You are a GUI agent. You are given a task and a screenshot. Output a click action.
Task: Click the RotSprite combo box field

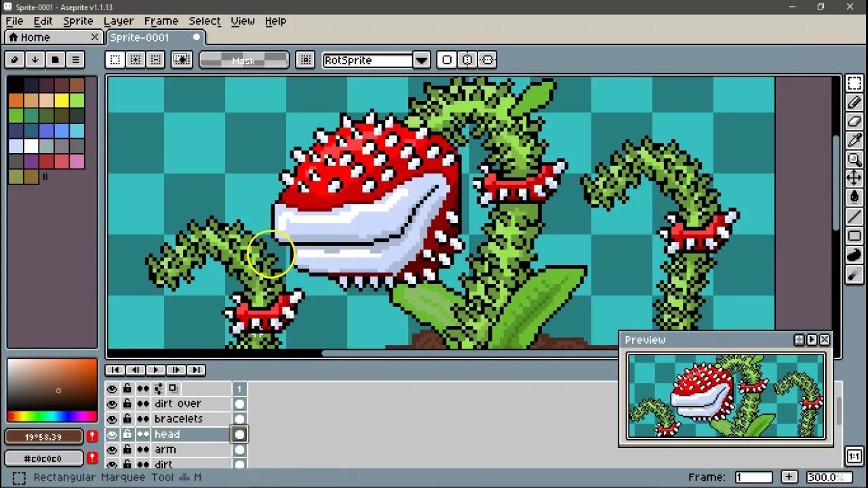click(x=368, y=60)
